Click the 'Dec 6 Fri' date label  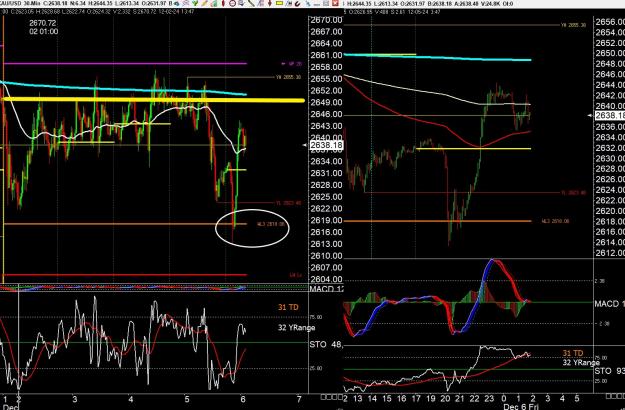click(x=521, y=406)
